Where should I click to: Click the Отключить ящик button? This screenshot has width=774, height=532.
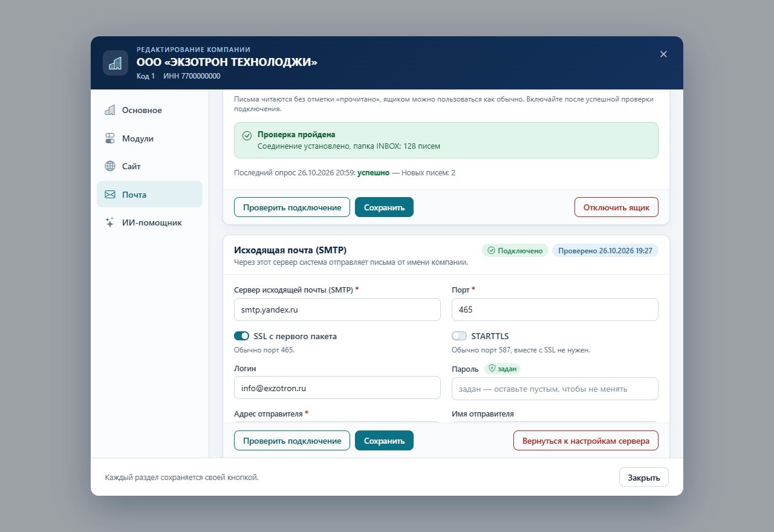pos(616,207)
